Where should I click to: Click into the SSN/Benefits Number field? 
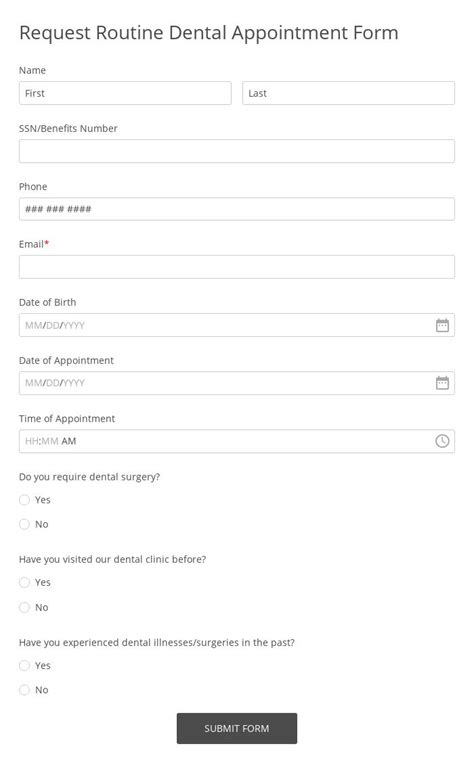237,151
